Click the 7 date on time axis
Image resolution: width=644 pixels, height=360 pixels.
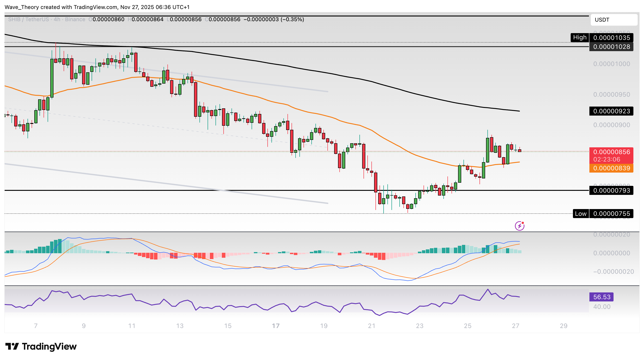point(36,326)
